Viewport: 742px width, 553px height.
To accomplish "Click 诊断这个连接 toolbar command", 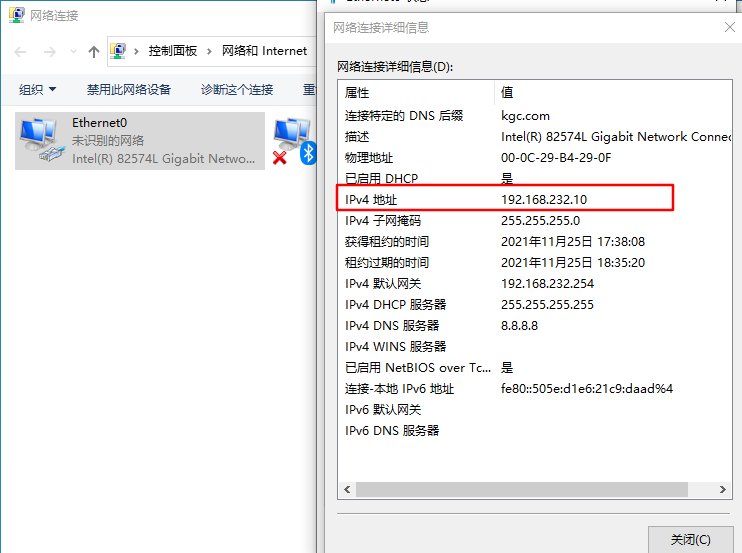I will (x=237, y=89).
